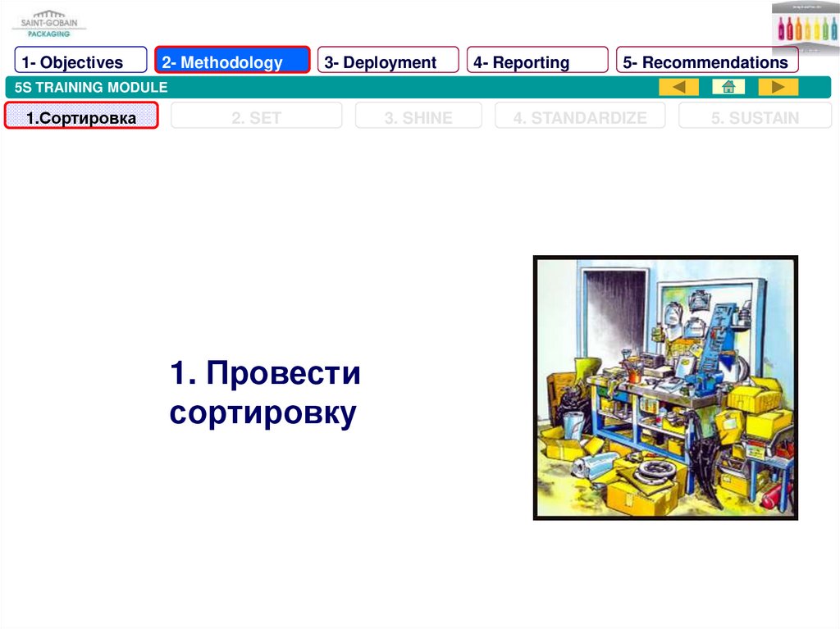Click the left arrow previous-slide button
Image resolution: width=840 pixels, height=629 pixels.
coord(678,87)
